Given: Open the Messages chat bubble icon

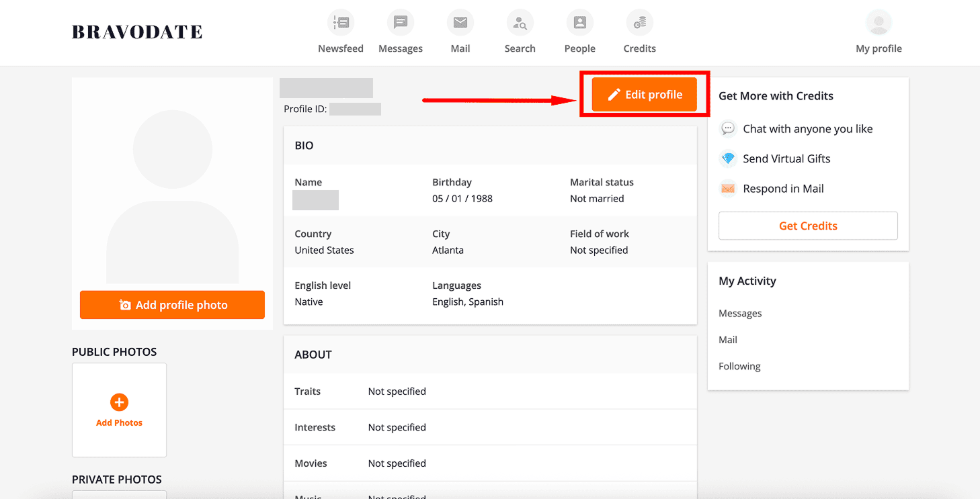Looking at the screenshot, I should pyautogui.click(x=401, y=21).
